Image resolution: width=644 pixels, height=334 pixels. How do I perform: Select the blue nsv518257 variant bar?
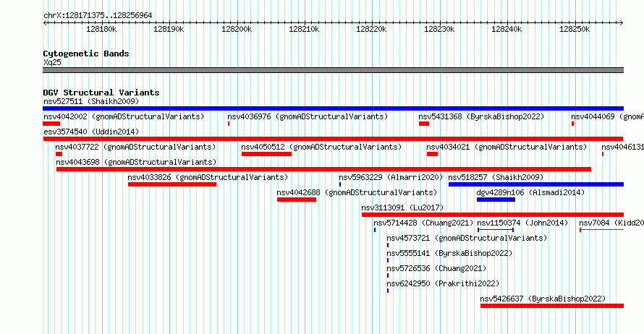coord(536,184)
